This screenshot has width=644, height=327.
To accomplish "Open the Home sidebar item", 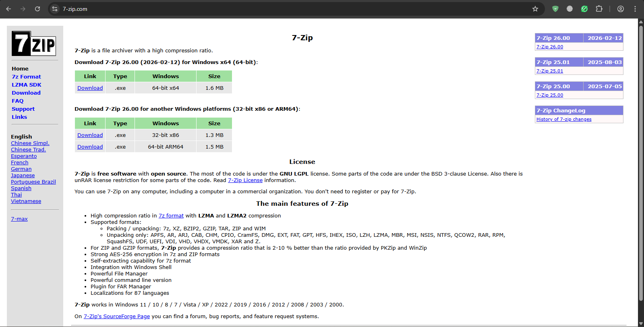I will [x=20, y=69].
